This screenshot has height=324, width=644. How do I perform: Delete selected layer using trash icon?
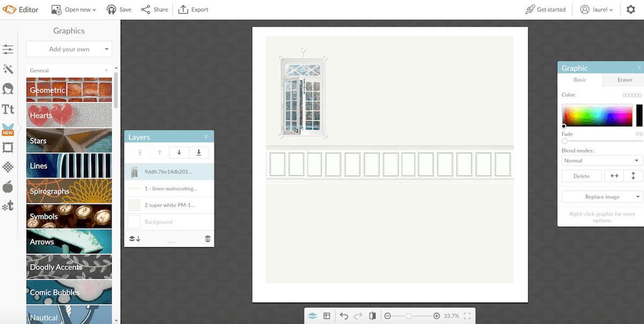point(207,238)
